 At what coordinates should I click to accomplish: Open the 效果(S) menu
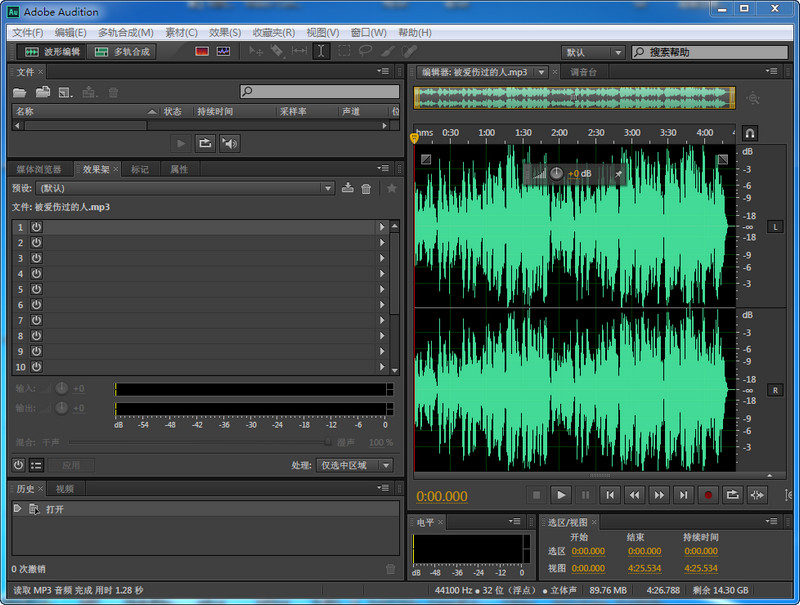pyautogui.click(x=225, y=32)
